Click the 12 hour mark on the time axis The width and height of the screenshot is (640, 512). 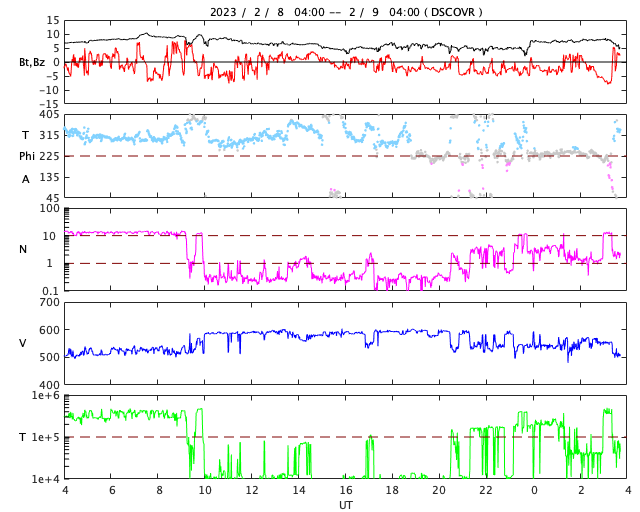coord(252,491)
